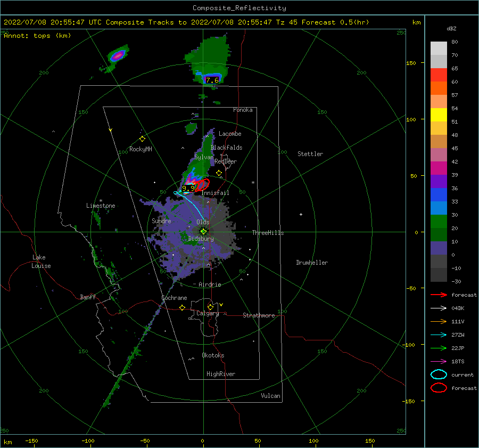Click the 'current' legend text

[x=463, y=375]
